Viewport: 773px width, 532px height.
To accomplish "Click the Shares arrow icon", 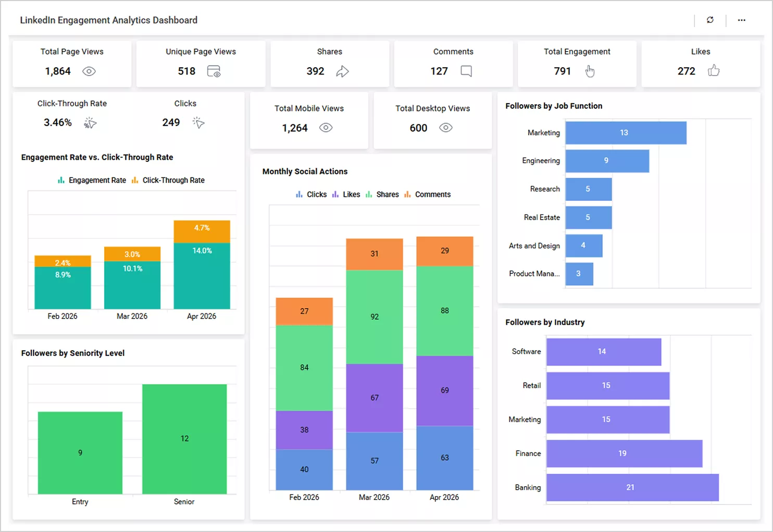I will pos(342,71).
